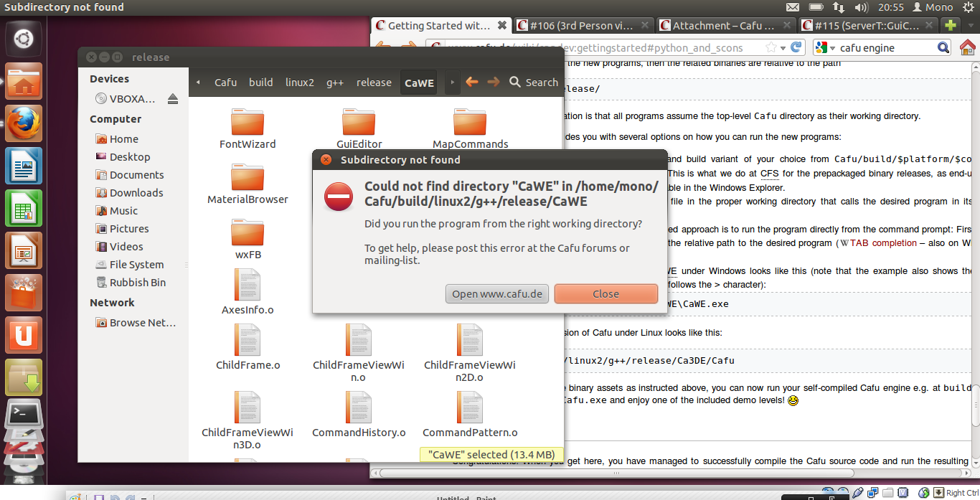Image resolution: width=980 pixels, height=500 pixels.
Task: Open the Ubuntu Dash home launcher
Action: 24,38
